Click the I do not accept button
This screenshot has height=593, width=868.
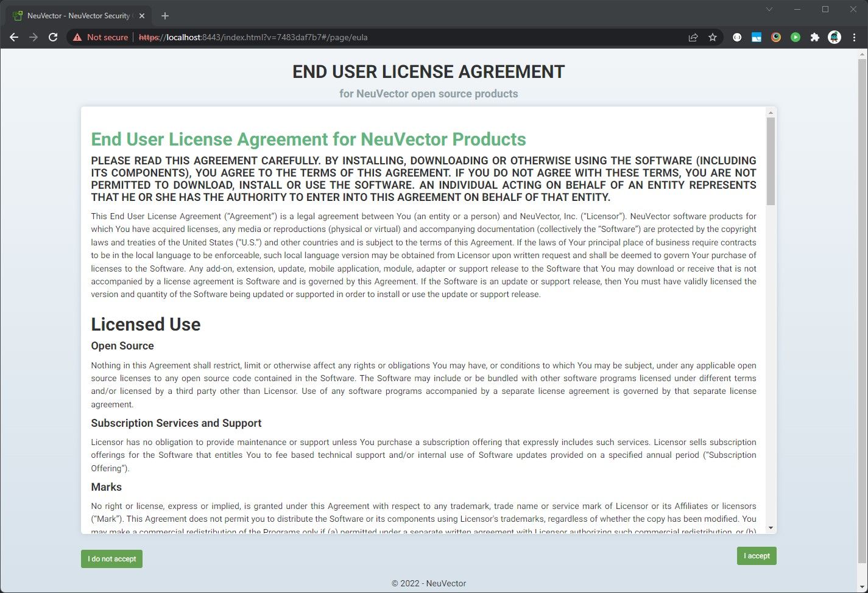point(111,559)
